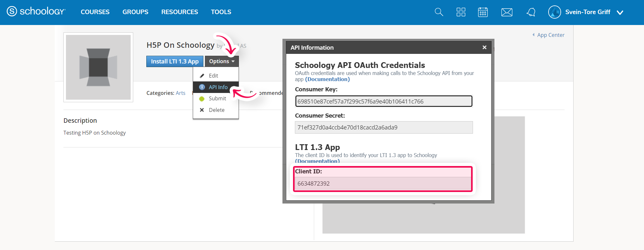
Task: Click the user avatar icon
Action: click(554, 12)
